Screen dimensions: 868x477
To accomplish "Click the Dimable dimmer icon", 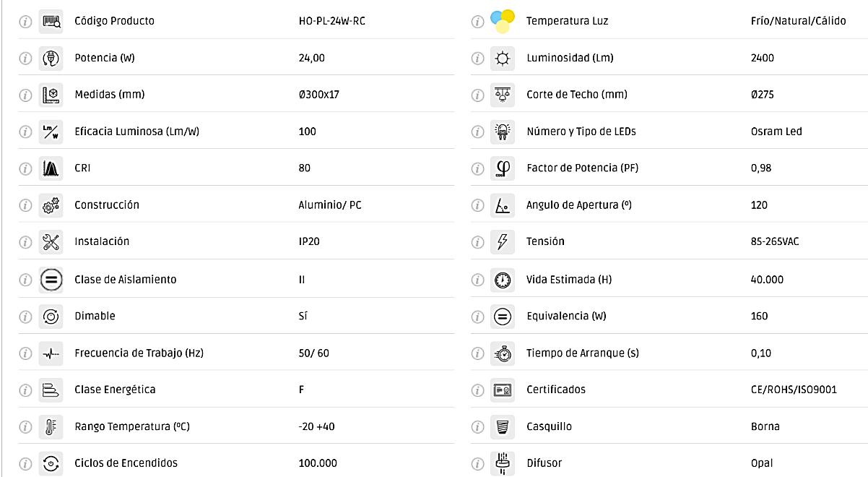I will [51, 316].
